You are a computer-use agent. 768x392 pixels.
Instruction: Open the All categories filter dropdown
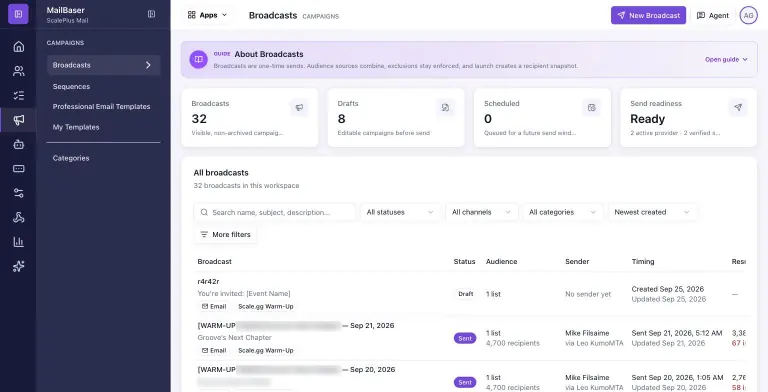pos(562,212)
